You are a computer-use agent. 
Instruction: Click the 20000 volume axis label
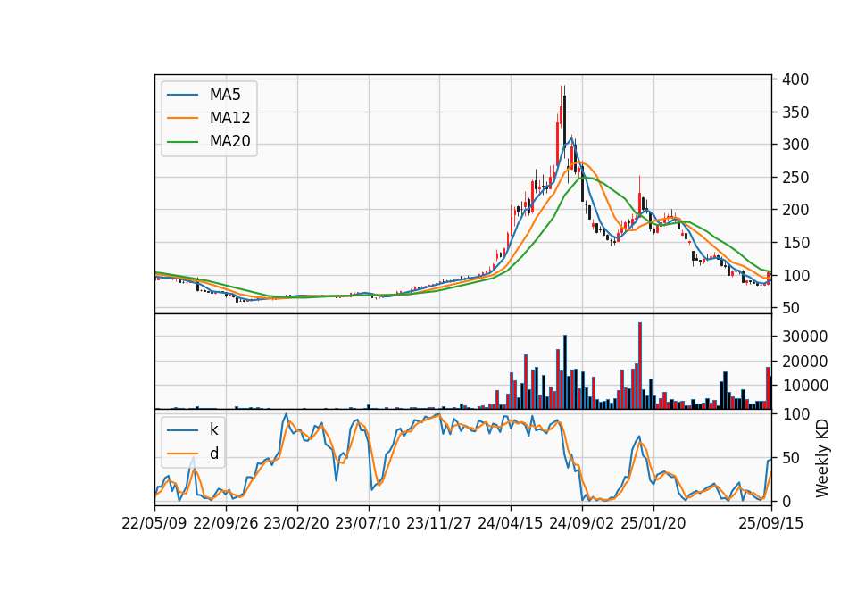804,362
